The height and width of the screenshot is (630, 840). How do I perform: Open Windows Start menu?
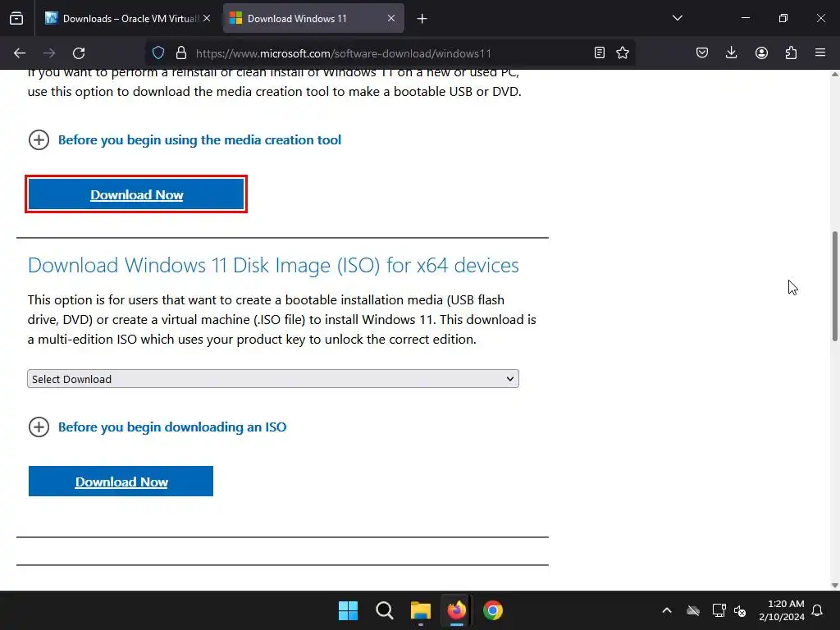click(x=348, y=610)
